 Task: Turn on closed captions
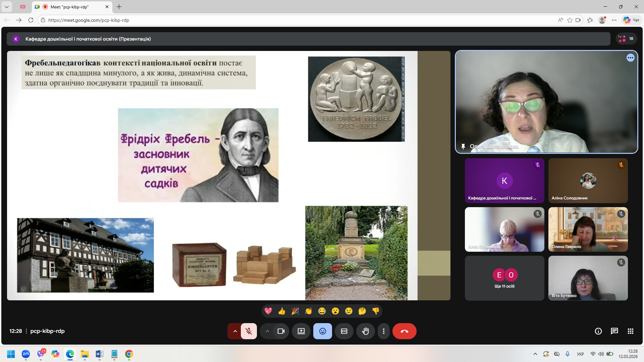pos(344,331)
